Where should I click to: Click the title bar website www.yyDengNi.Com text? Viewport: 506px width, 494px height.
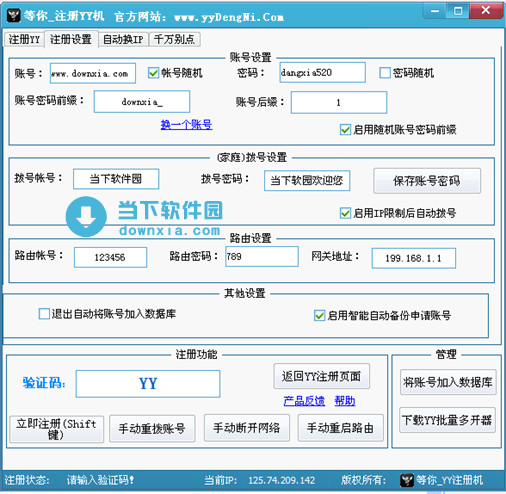pos(229,17)
